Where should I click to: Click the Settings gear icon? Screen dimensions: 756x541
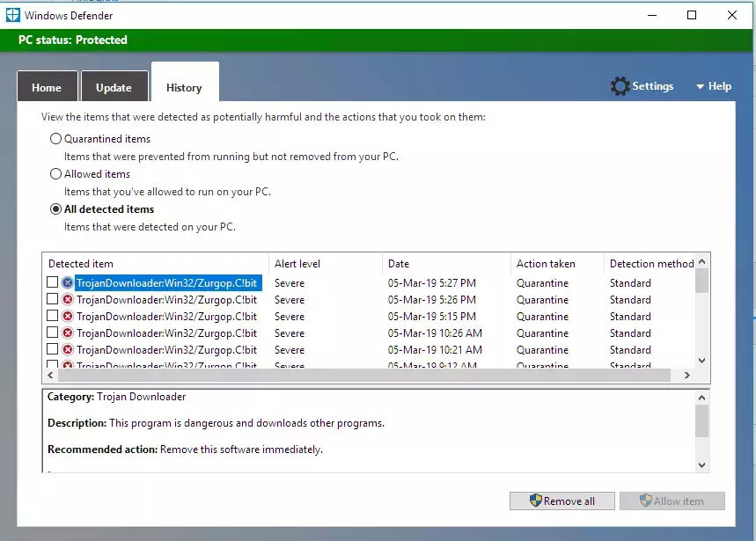(620, 86)
